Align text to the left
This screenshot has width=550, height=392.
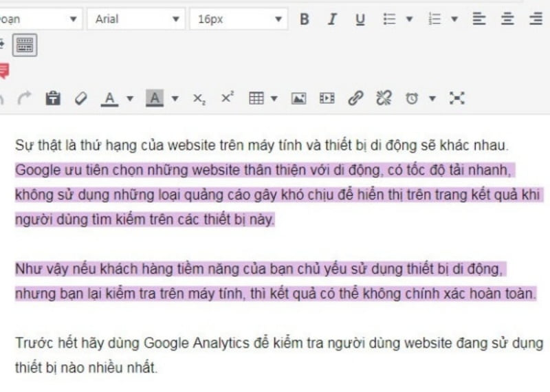click(478, 19)
